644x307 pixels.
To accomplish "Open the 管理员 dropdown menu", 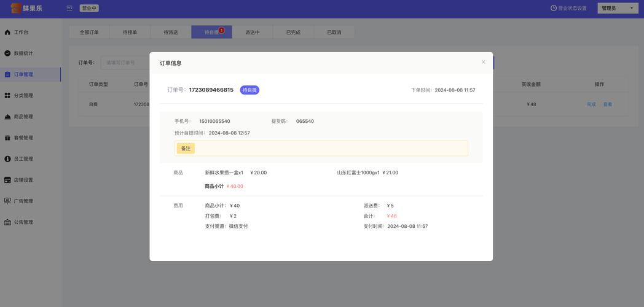I will (x=616, y=8).
